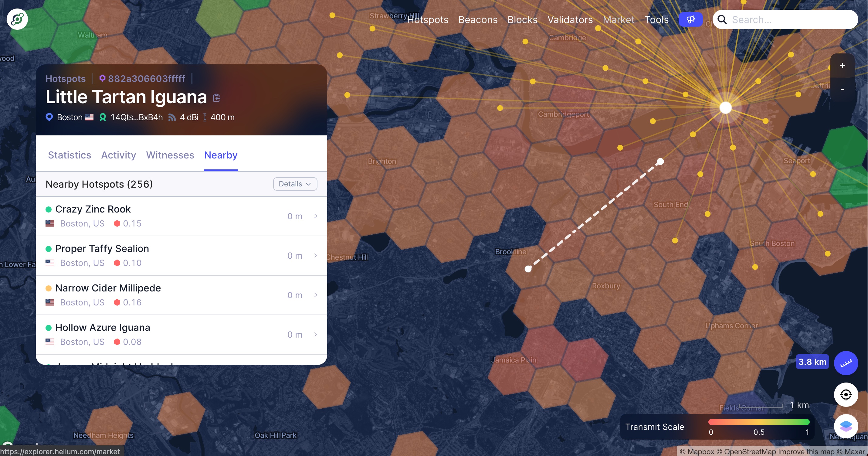Copy hotspot name with the copy icon
The height and width of the screenshot is (456, 868).
[217, 98]
